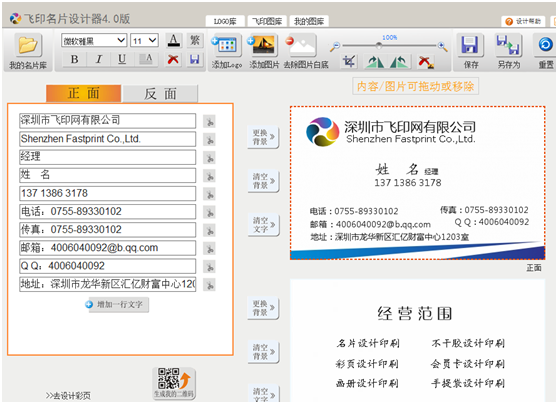The width and height of the screenshot is (558, 404).
Task: Open the font color A tool
Action: point(173,40)
